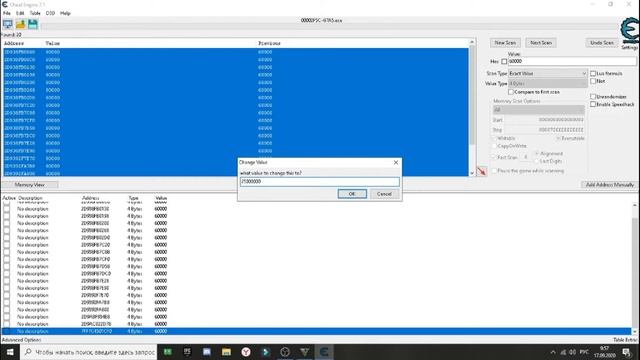Open the memory region All dropdown
The height and width of the screenshot is (360, 640).
538,110
